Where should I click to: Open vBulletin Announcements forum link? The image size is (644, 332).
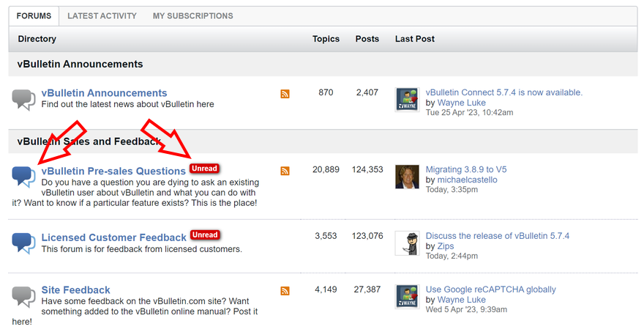[105, 93]
